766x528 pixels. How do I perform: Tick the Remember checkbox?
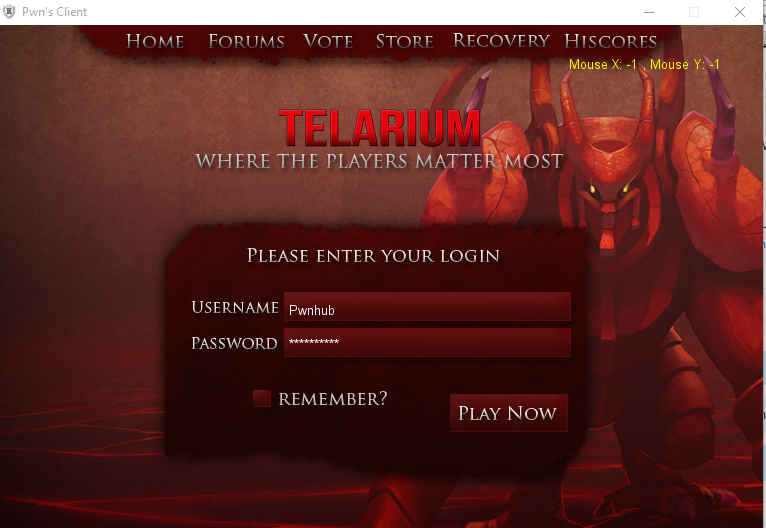pos(262,398)
